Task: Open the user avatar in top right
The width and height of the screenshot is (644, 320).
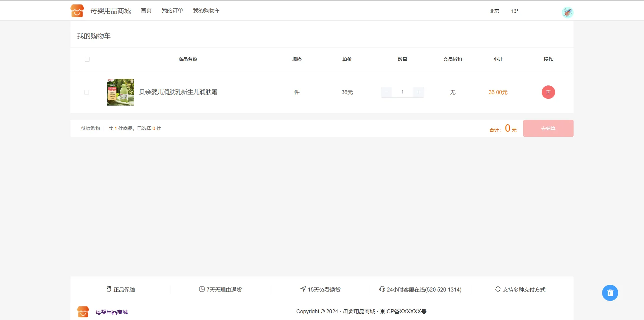Action: pos(568,12)
